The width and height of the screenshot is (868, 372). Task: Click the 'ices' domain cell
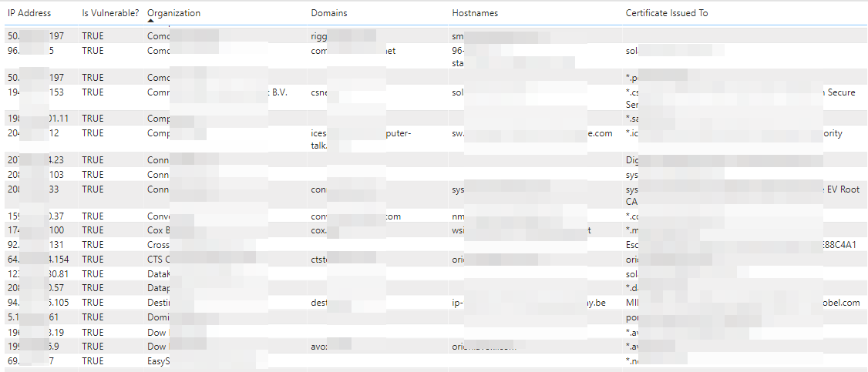[319, 134]
